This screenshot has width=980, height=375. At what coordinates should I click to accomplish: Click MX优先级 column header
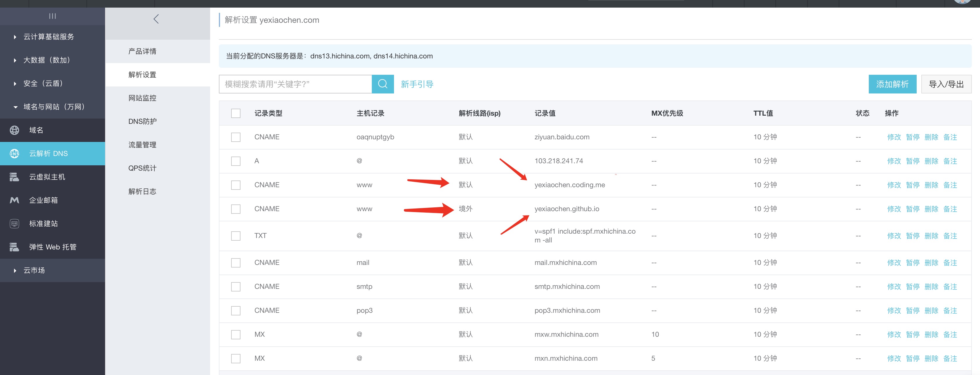coord(667,113)
